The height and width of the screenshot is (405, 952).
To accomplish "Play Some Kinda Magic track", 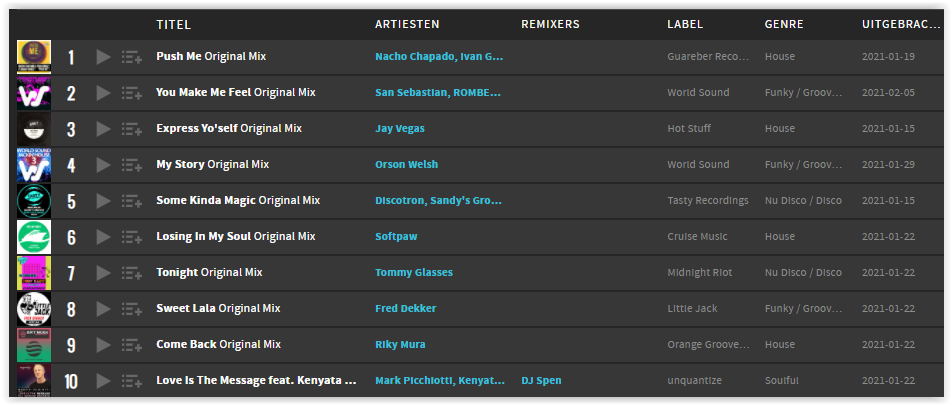I will [103, 201].
